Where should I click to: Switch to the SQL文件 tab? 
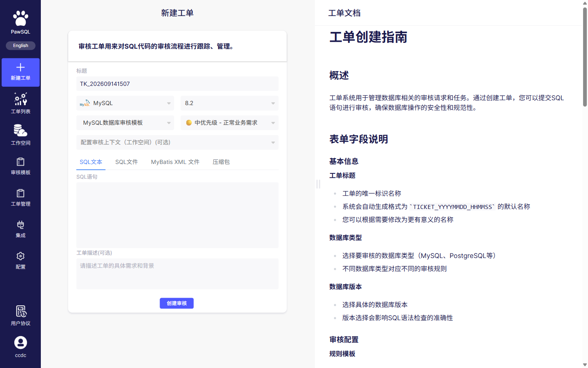point(127,162)
